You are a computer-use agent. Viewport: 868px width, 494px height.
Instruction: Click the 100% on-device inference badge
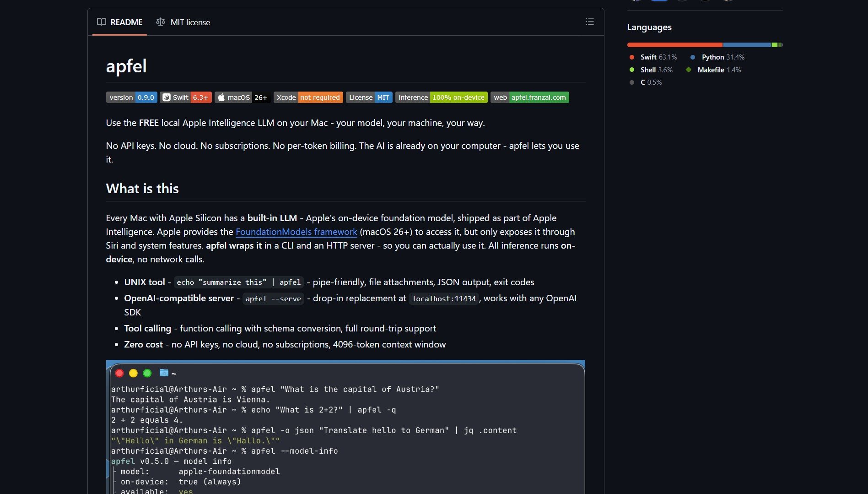441,97
